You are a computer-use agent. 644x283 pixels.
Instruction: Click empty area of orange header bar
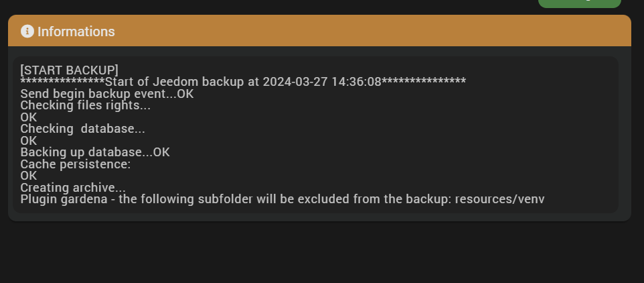coord(370,31)
